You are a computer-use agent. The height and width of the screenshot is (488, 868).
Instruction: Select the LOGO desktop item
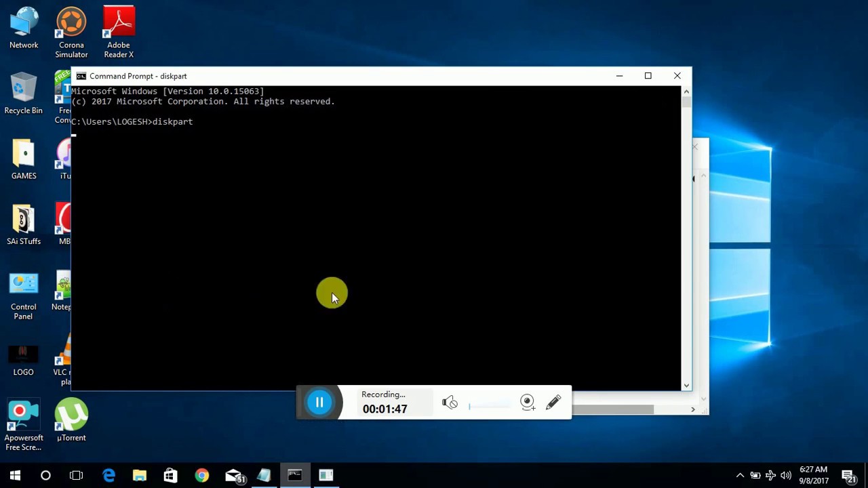click(23, 360)
